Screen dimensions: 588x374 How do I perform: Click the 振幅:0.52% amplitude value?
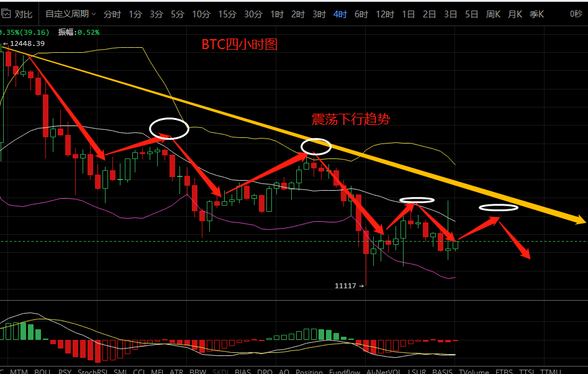79,32
